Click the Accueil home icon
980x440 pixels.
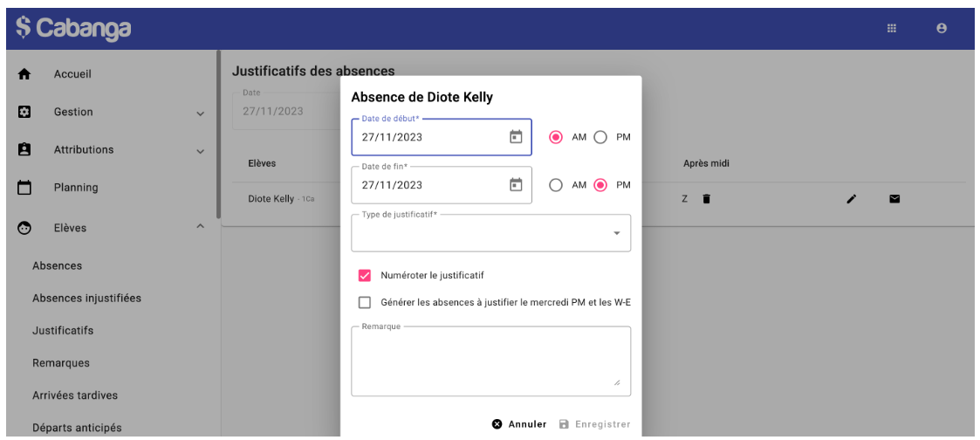[x=24, y=74]
